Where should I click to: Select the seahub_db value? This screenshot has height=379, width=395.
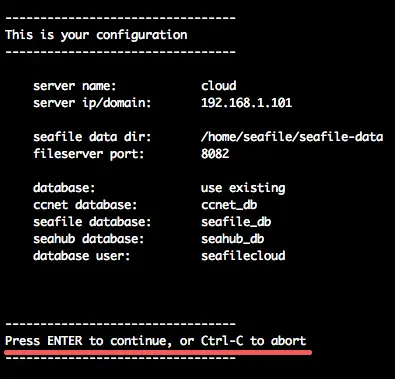tap(233, 239)
